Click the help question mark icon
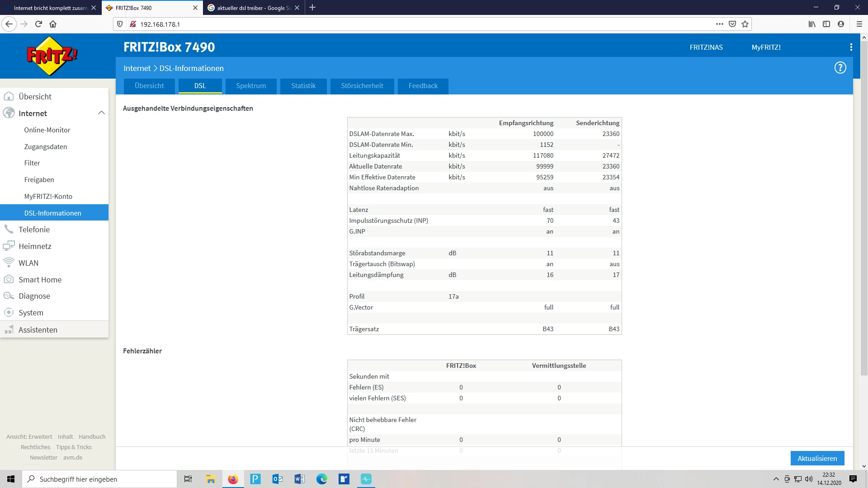Screen dimensions: 868x488 point(840,68)
